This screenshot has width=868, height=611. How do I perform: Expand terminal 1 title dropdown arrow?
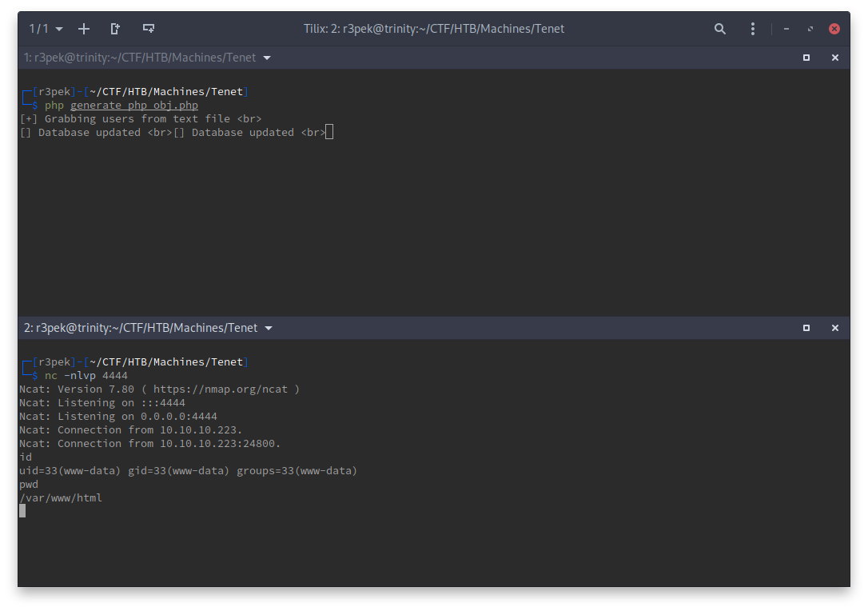pyautogui.click(x=267, y=58)
